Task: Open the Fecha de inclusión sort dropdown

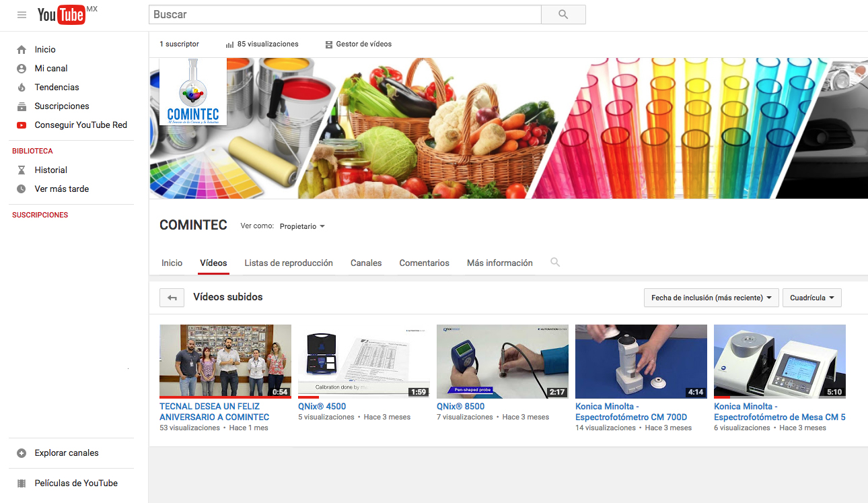Action: tap(711, 298)
